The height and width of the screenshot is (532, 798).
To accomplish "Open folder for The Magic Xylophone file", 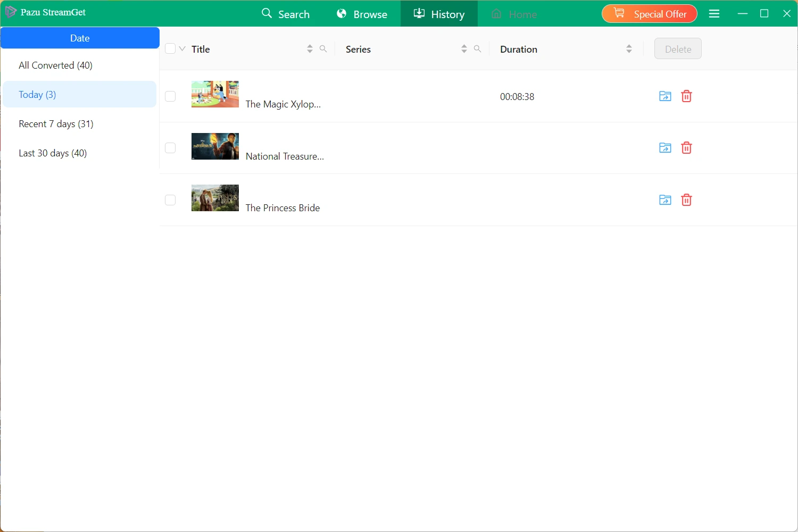I will click(x=665, y=96).
